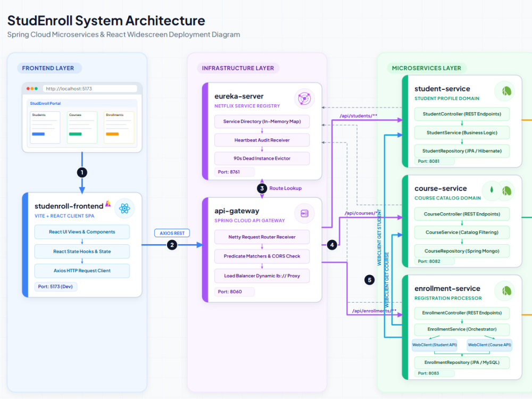Open the Students card in StudEnroll Portal
Screen dimensions: 532x399
45,127
